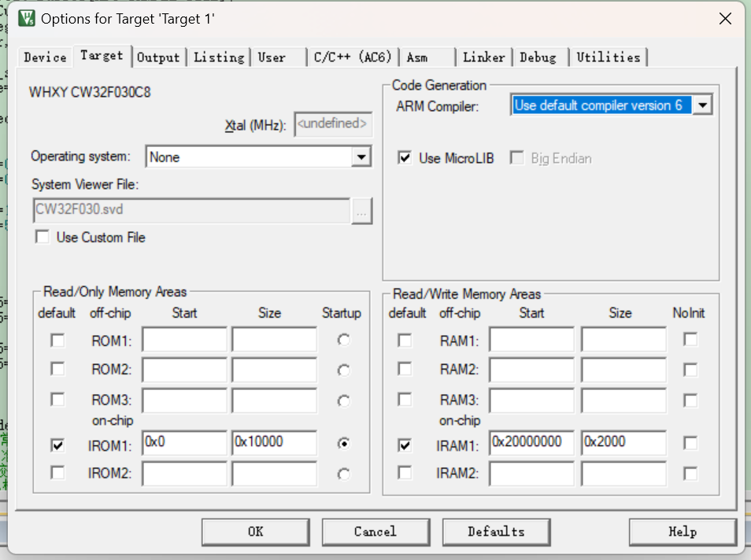Check the default box for IROM2
The height and width of the screenshot is (560, 751).
[57, 473]
